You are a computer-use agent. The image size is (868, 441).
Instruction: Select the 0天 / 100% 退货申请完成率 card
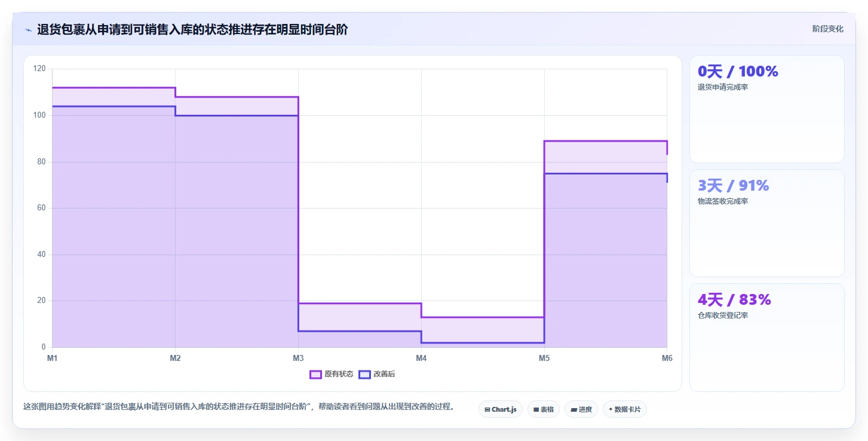tap(766, 109)
